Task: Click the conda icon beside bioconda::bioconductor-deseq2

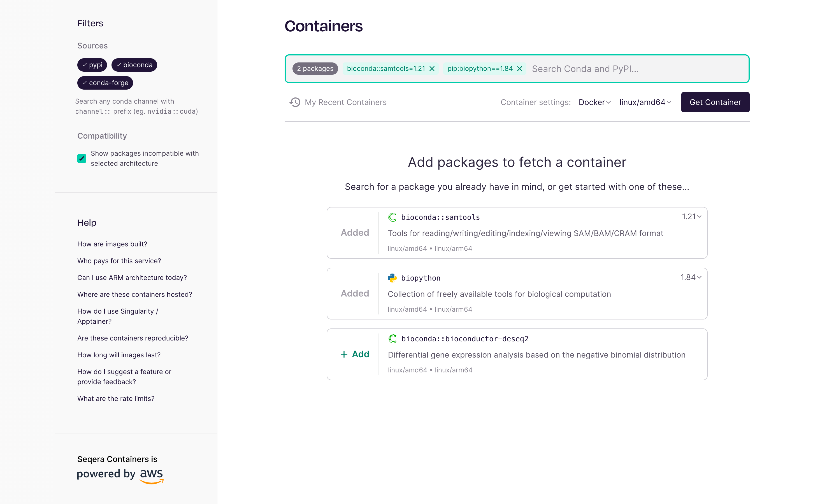Action: pyautogui.click(x=392, y=339)
